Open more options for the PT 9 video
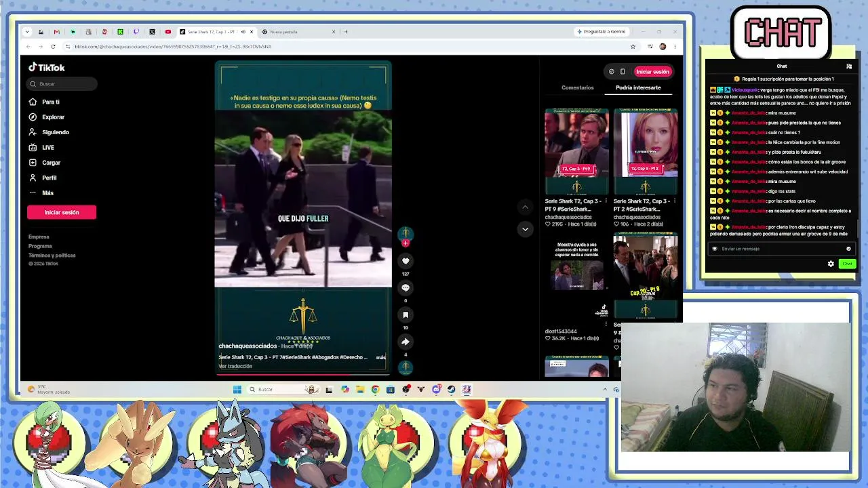This screenshot has width=868, height=488. 606,201
